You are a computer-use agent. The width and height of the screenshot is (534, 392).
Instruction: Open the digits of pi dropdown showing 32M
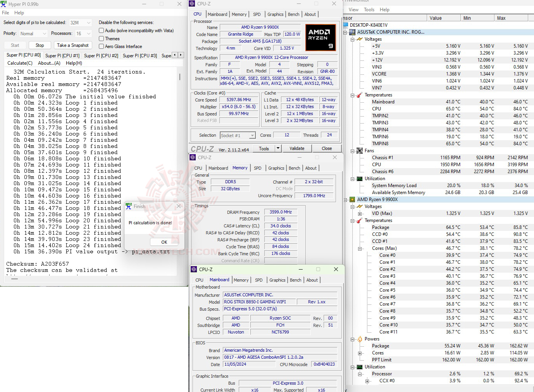pos(80,23)
